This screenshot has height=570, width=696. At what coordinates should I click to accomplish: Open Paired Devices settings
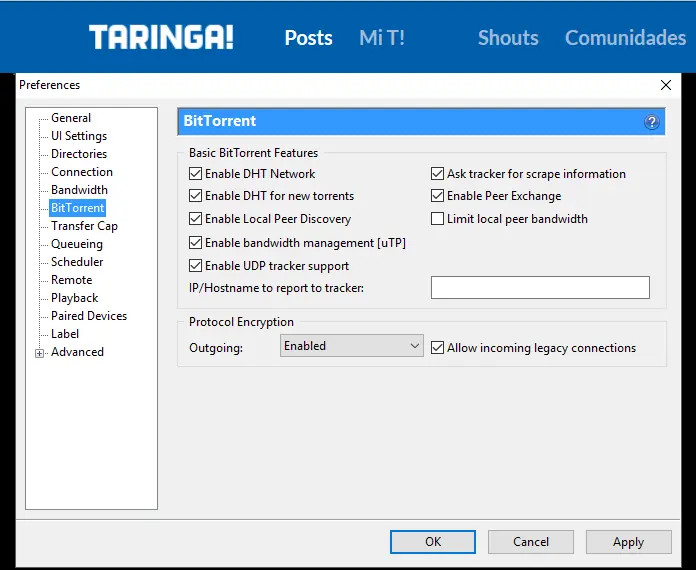[89, 316]
